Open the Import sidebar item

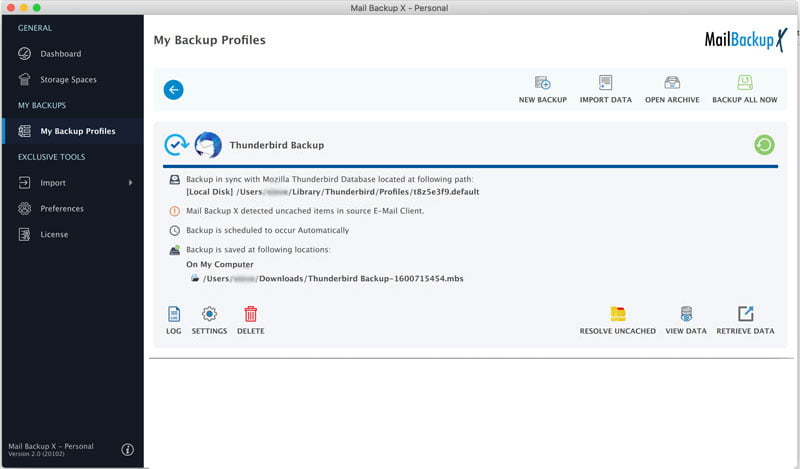[72, 183]
